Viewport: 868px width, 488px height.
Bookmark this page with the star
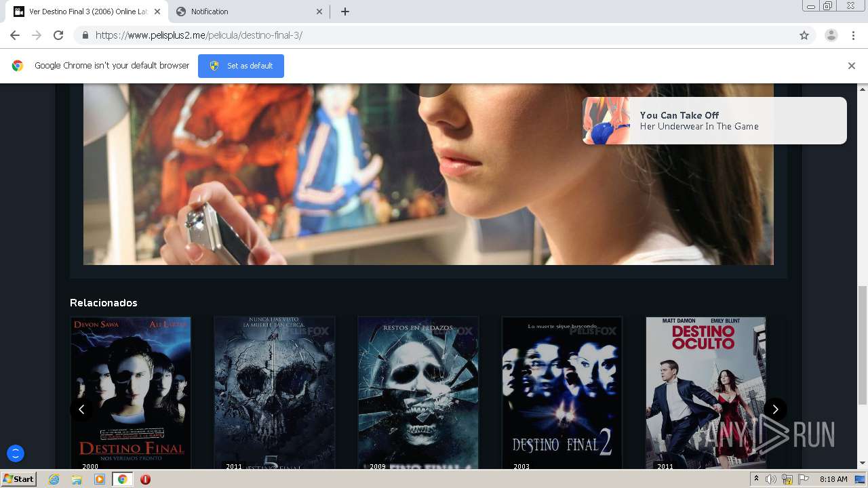tap(804, 35)
